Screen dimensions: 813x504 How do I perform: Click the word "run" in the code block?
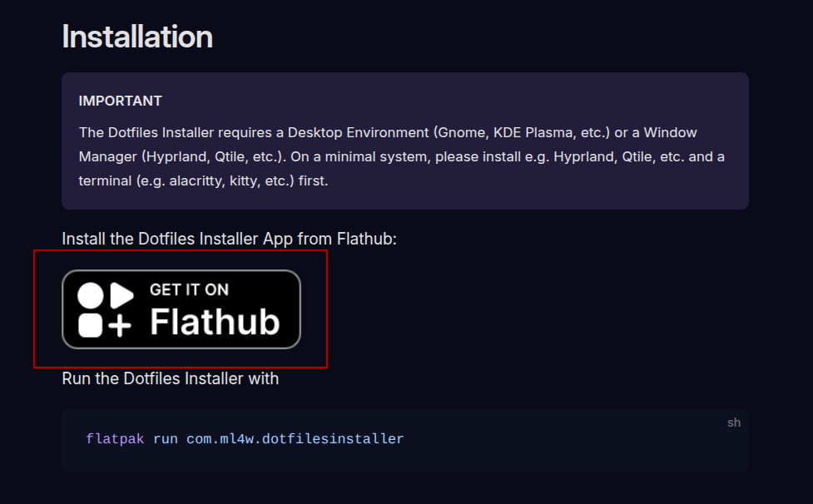click(166, 438)
